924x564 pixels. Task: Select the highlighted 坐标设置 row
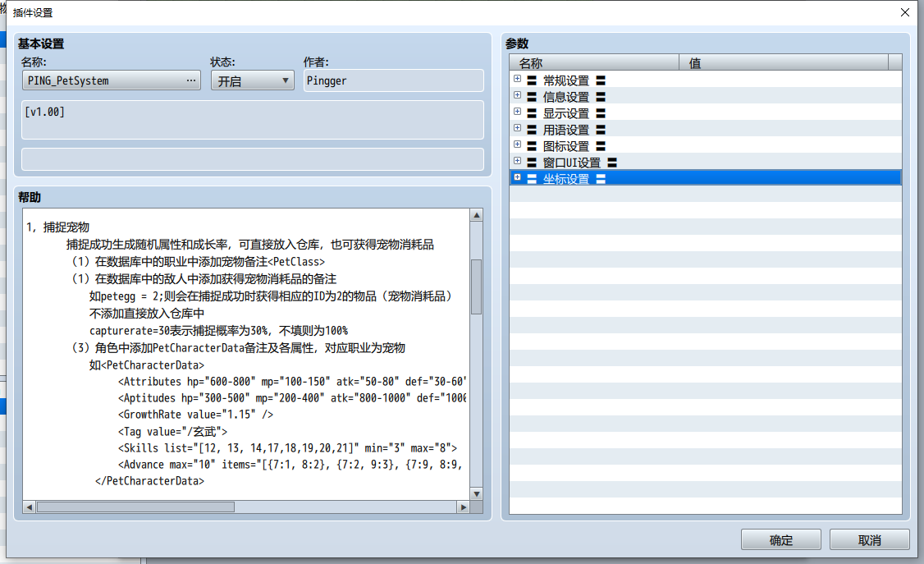pyautogui.click(x=706, y=178)
